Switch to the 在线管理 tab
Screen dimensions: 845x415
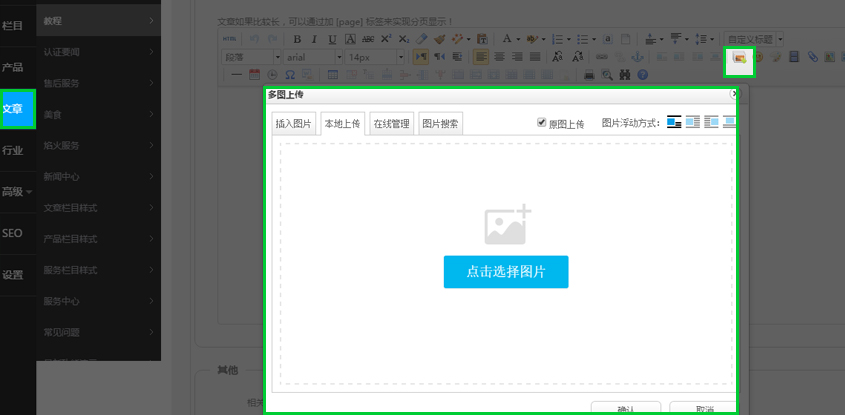(392, 124)
